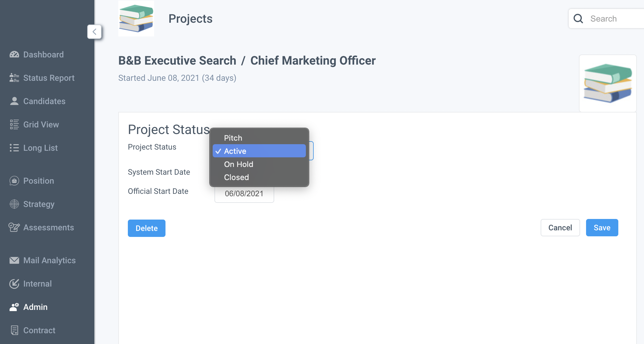Click the Delete button

pos(147,228)
